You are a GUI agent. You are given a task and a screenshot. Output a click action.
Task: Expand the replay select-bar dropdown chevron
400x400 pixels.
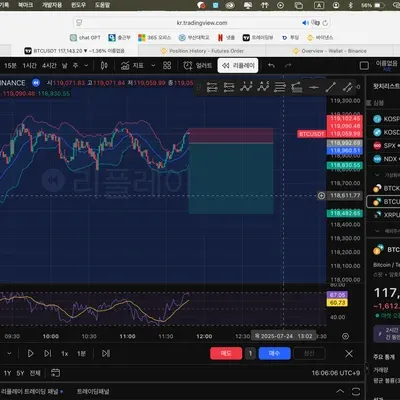pos(9,353)
